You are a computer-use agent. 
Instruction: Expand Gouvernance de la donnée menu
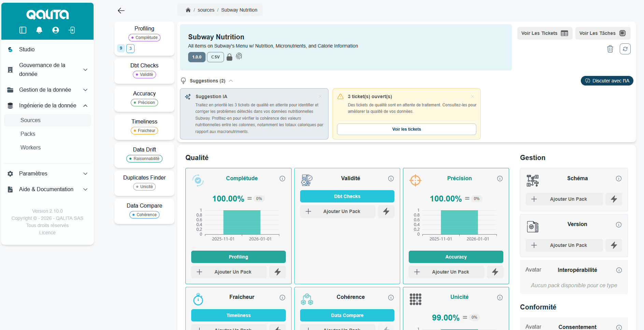[85, 70]
